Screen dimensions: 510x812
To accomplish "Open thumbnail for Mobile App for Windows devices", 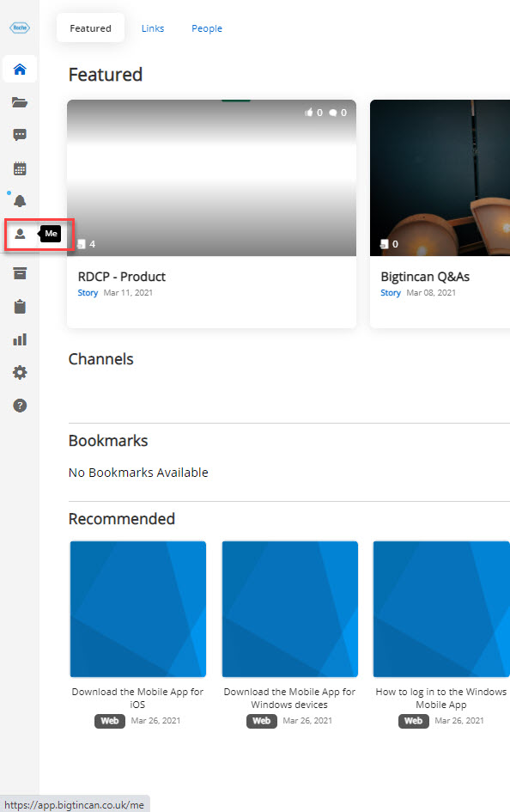I will pyautogui.click(x=289, y=609).
